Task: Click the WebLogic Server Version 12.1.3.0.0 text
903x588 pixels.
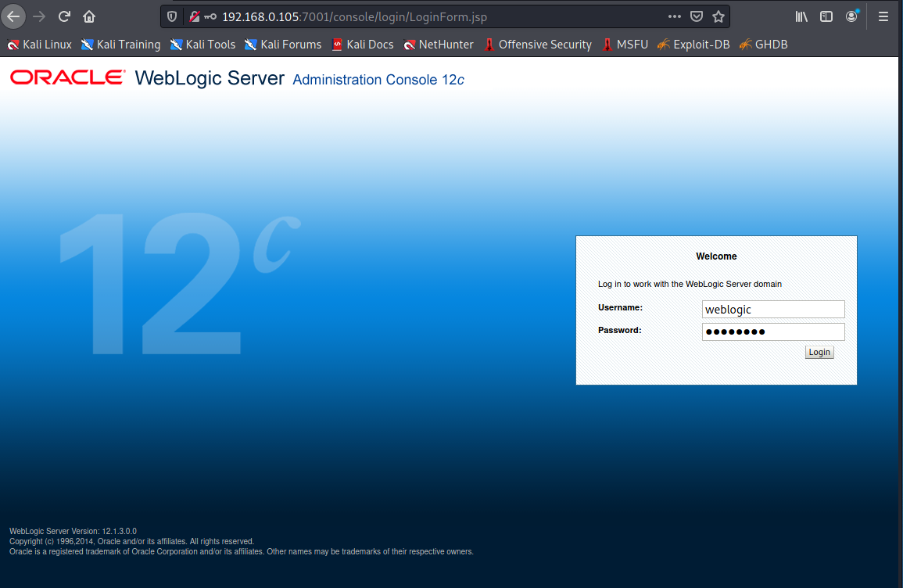Action: [x=73, y=531]
